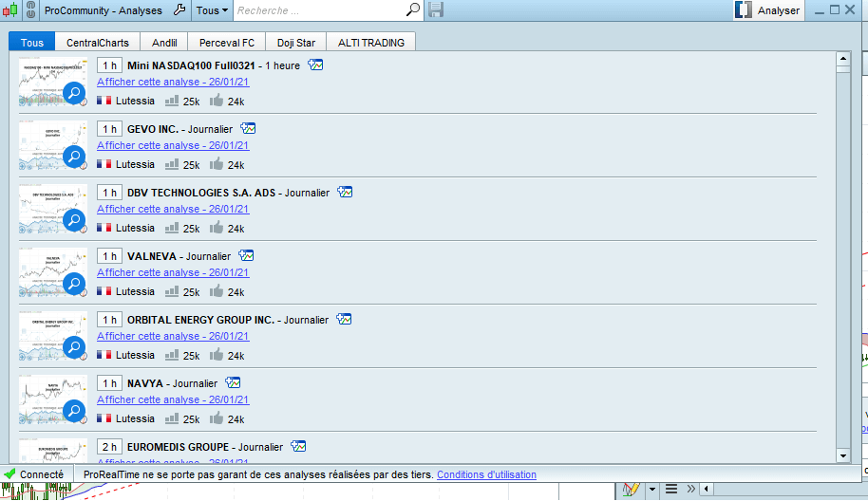This screenshot has height=501, width=868.
Task: Click the magnifier search icon in search field
Action: coord(413,9)
